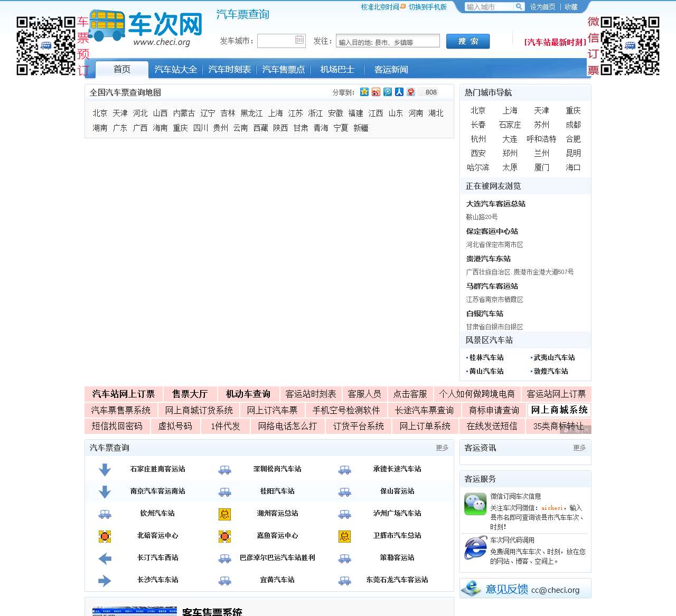Select the 客运新闻 tab
Viewport: 676px width, 616px height.
(391, 69)
